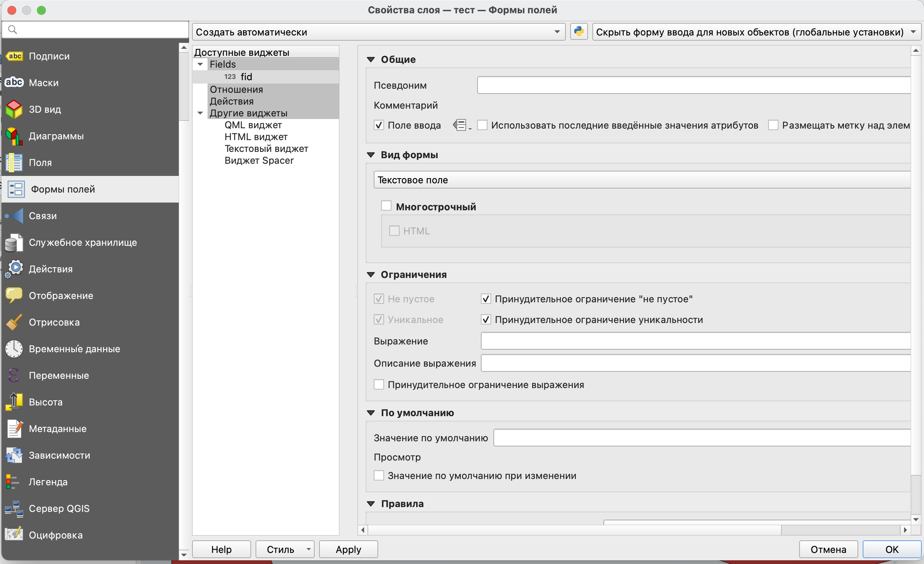Click the Временные данные clock icon
The image size is (924, 564).
point(14,349)
